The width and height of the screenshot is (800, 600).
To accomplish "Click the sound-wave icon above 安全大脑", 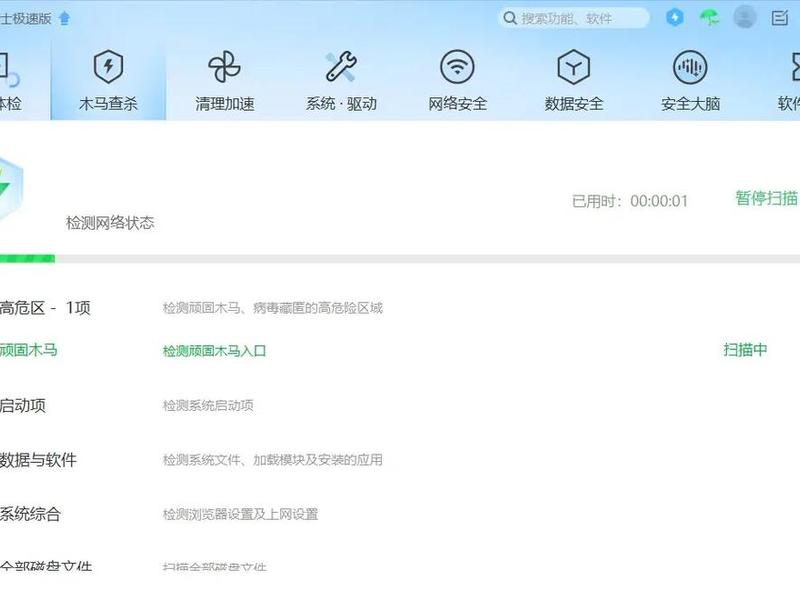I will [690, 66].
